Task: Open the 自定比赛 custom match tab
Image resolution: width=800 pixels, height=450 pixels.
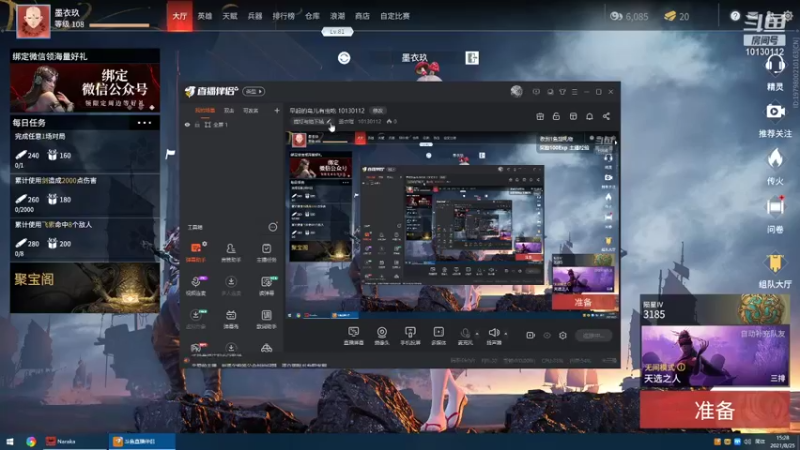Action: [x=395, y=16]
